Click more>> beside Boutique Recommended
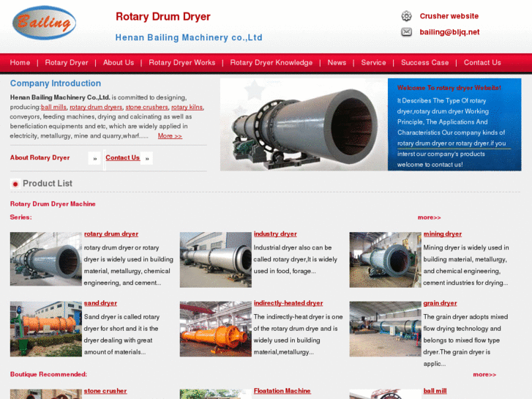Viewport: 532px width, 399px height. 484,375
